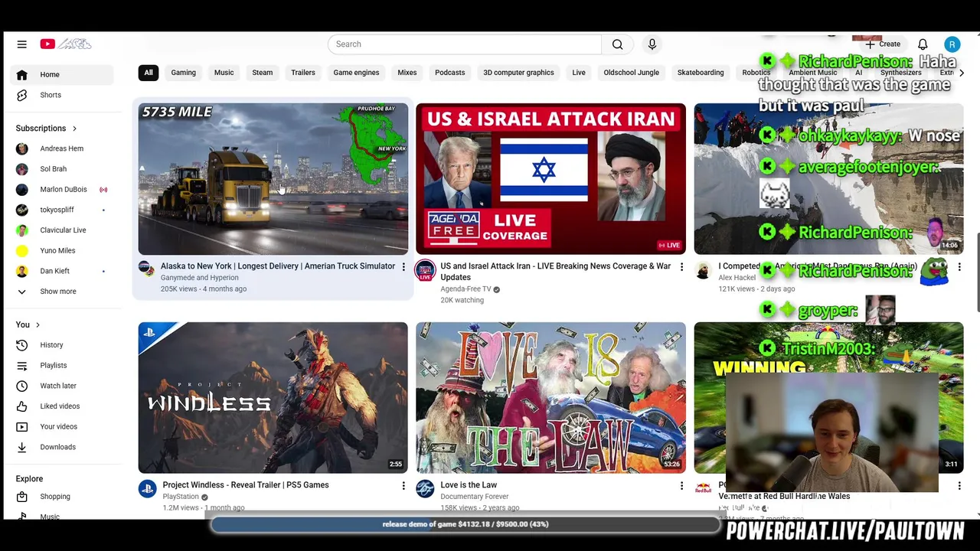Image resolution: width=980 pixels, height=551 pixels.
Task: Click the search magnifier button
Action: pos(617,44)
